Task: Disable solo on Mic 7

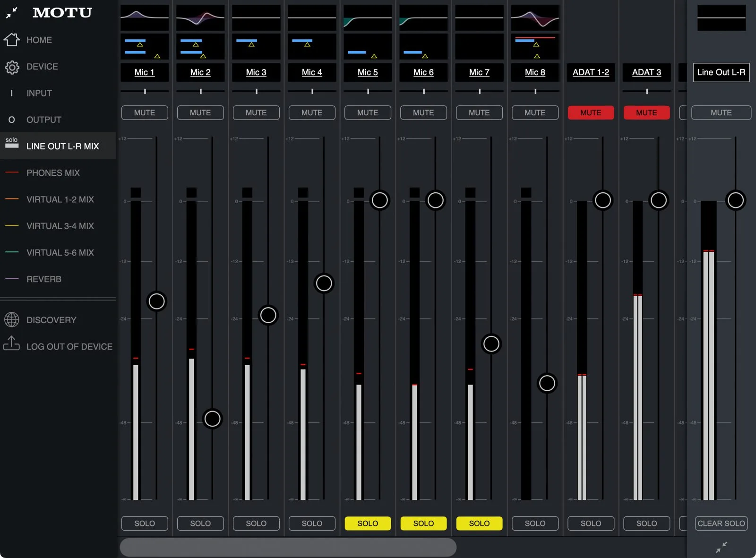Action: click(x=479, y=523)
